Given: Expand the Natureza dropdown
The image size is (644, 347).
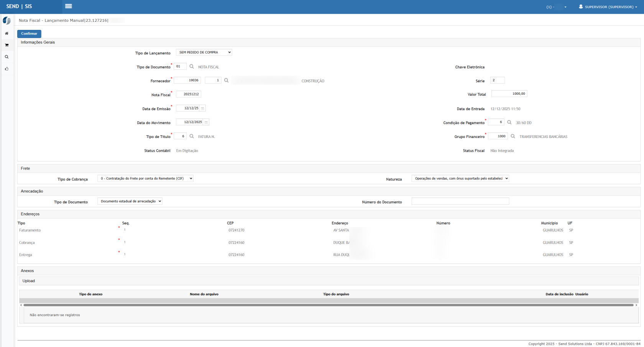Looking at the screenshot, I should click(x=460, y=178).
